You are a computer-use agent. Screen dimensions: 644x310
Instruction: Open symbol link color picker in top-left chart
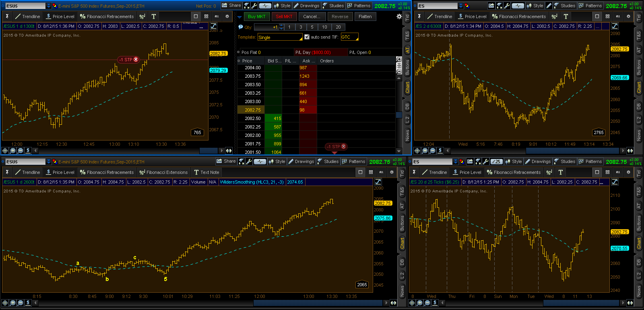54,6
